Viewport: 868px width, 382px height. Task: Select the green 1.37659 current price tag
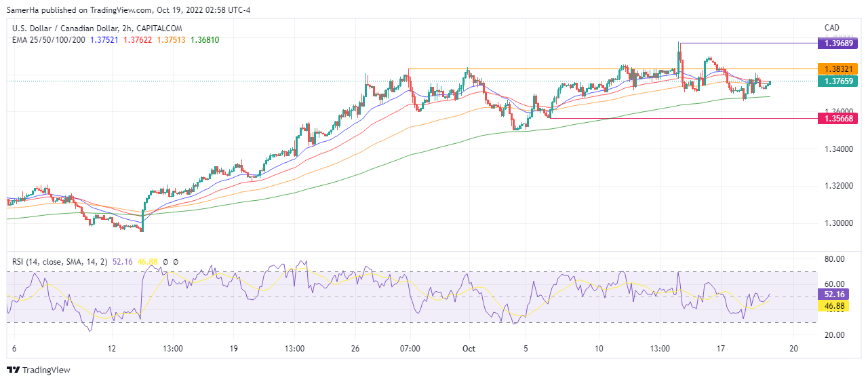pyautogui.click(x=840, y=81)
